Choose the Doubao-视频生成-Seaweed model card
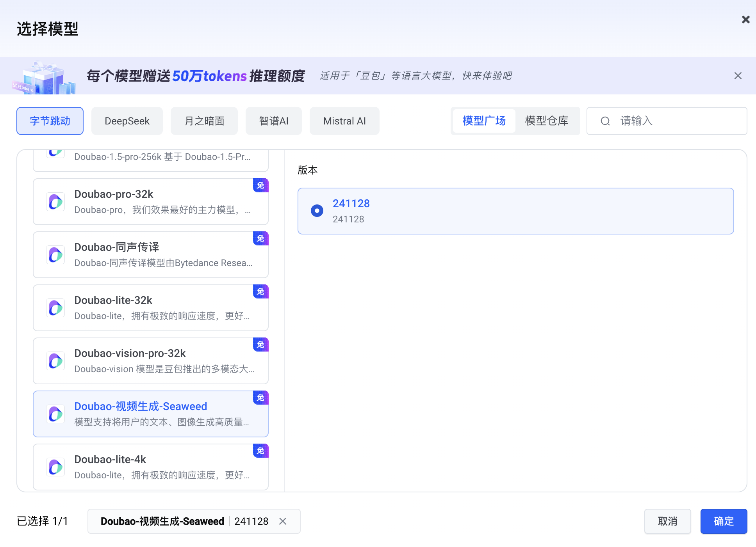The image size is (756, 547). 151,414
